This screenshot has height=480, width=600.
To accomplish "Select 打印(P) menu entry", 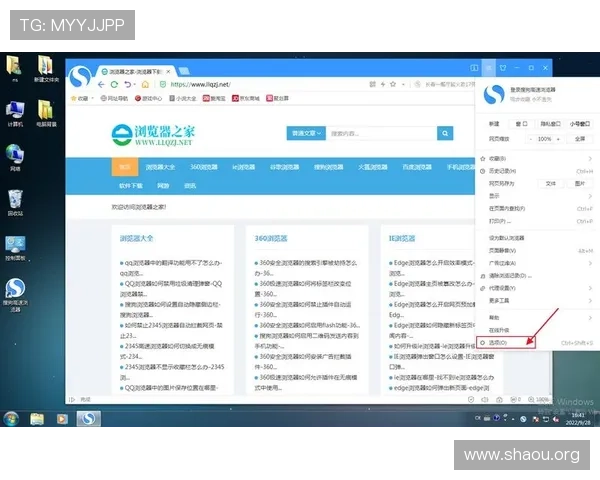I will 499,221.
